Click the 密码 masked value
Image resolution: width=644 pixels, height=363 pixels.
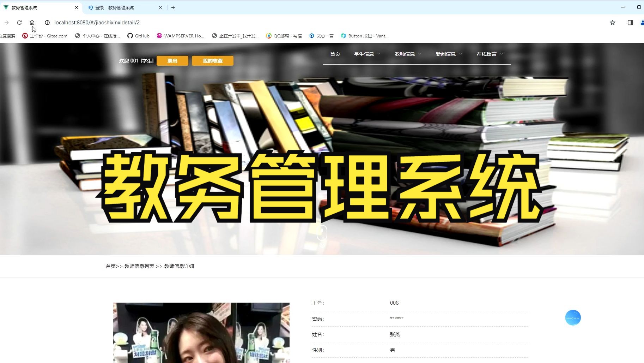point(397,319)
